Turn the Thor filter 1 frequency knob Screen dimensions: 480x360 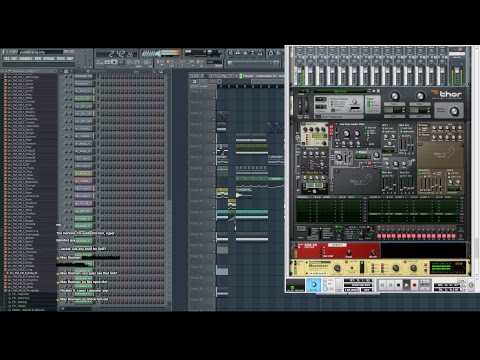point(347,134)
